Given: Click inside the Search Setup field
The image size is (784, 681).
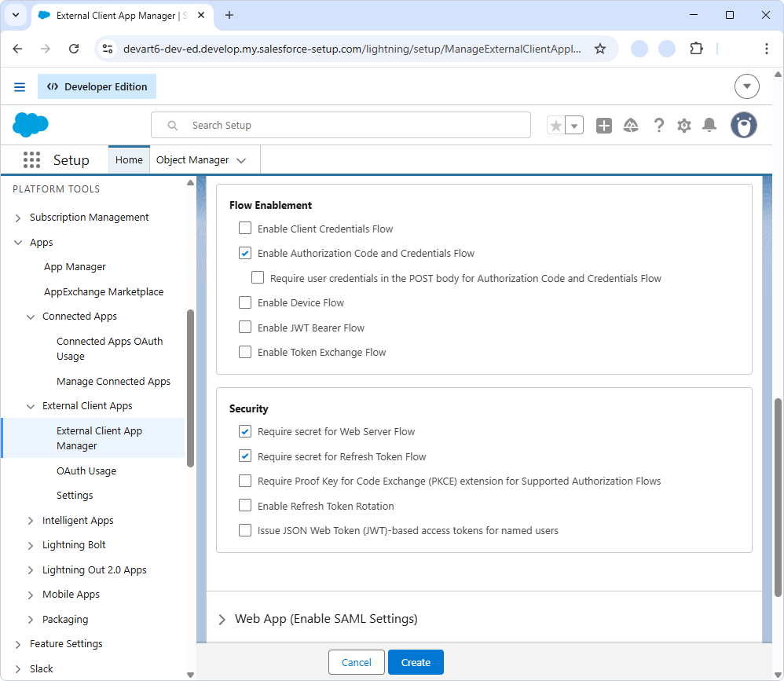Looking at the screenshot, I should point(341,125).
